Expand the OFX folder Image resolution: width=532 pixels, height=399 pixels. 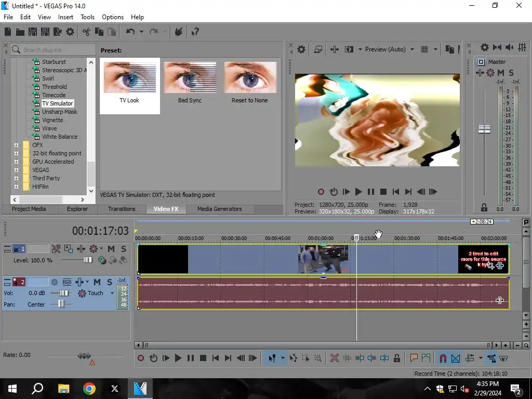tap(16, 145)
